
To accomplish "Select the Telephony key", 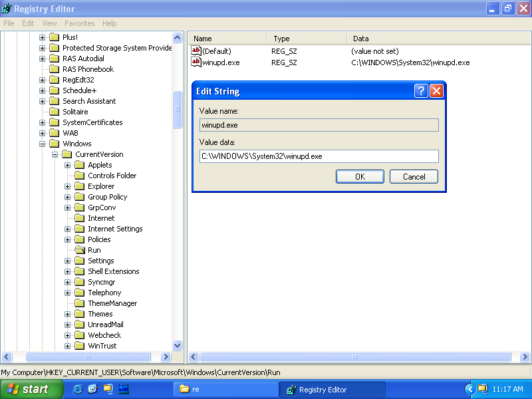I will pos(104,293).
